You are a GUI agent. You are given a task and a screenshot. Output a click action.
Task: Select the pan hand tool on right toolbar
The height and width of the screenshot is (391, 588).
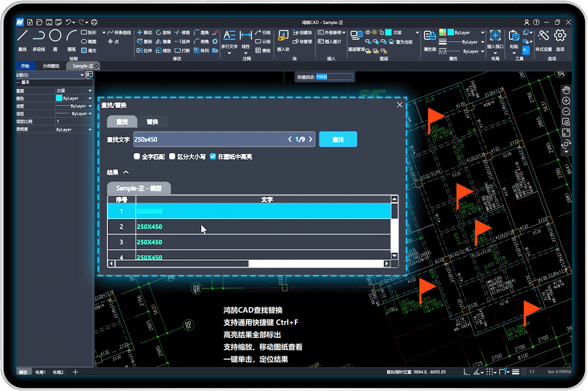coord(566,90)
